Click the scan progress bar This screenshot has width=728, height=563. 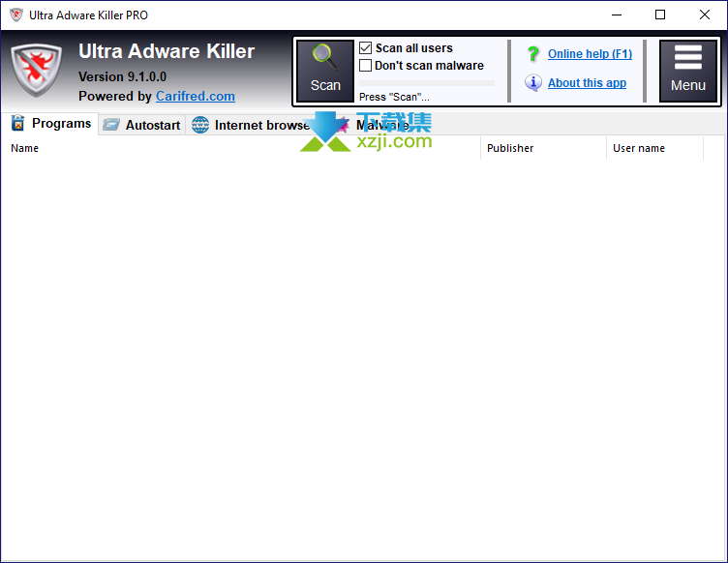click(427, 83)
